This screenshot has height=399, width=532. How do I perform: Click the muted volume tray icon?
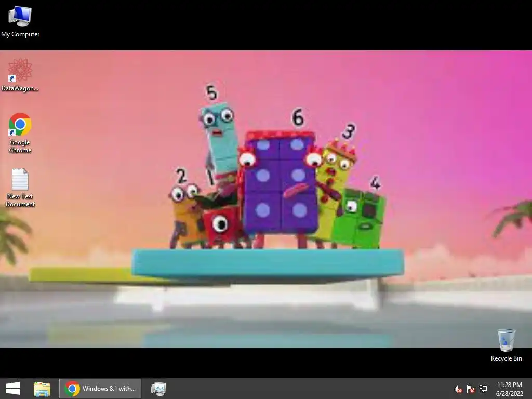458,389
